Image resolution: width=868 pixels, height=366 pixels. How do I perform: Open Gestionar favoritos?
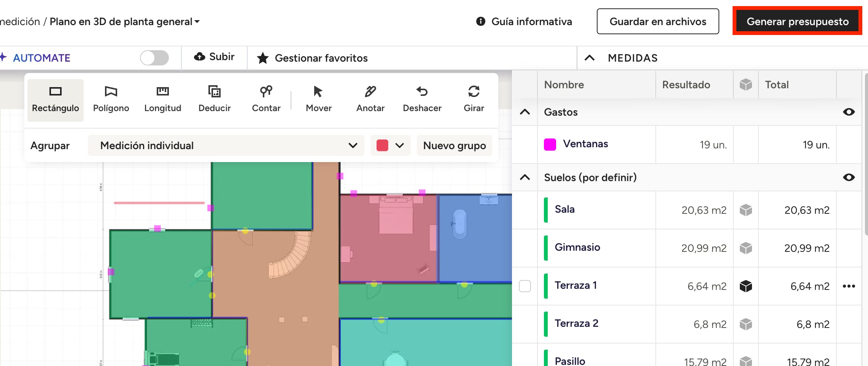click(x=312, y=58)
